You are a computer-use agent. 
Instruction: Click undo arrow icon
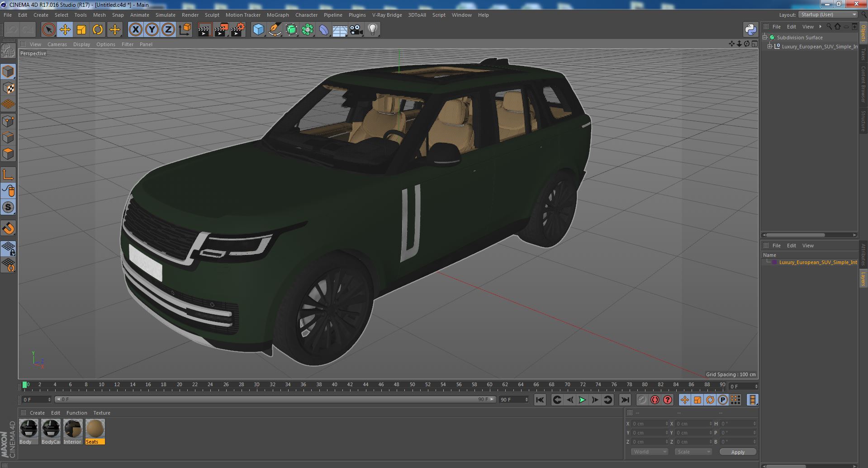pos(12,30)
